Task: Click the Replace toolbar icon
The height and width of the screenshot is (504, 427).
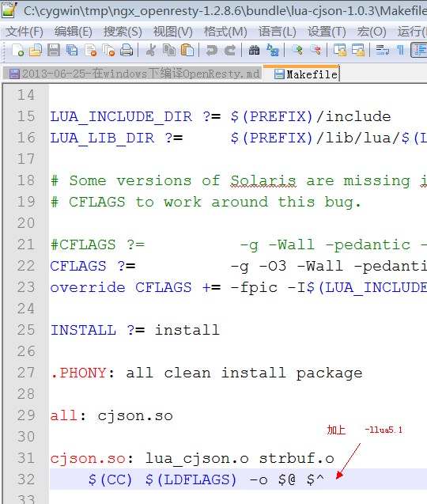Action: (x=273, y=51)
